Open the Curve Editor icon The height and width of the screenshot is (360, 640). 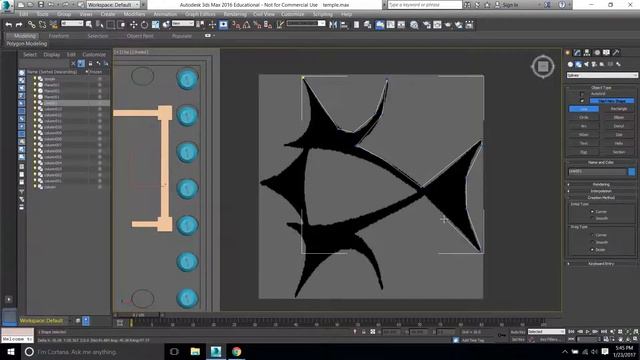(391, 25)
